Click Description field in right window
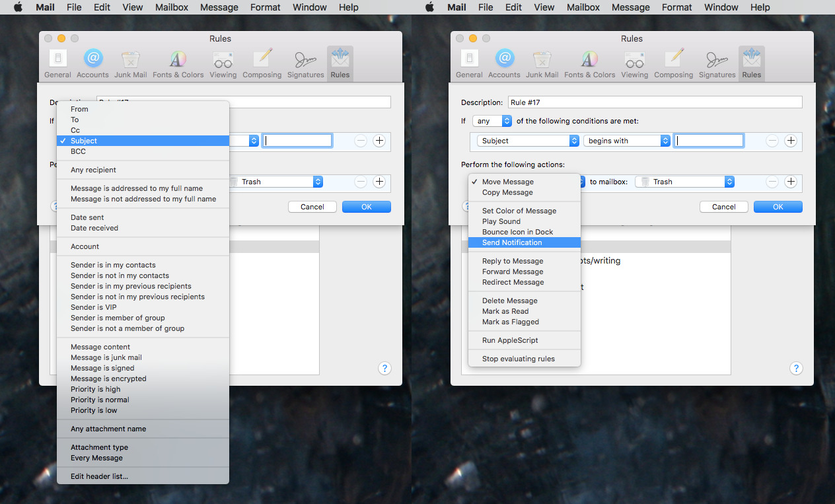This screenshot has height=504, width=835. coord(655,102)
